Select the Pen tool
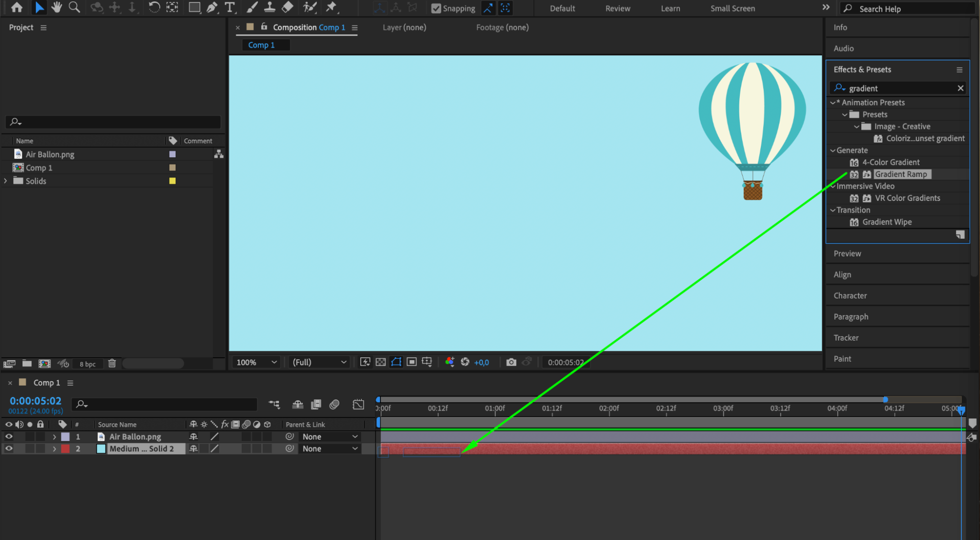The width and height of the screenshot is (980, 540). tap(212, 7)
